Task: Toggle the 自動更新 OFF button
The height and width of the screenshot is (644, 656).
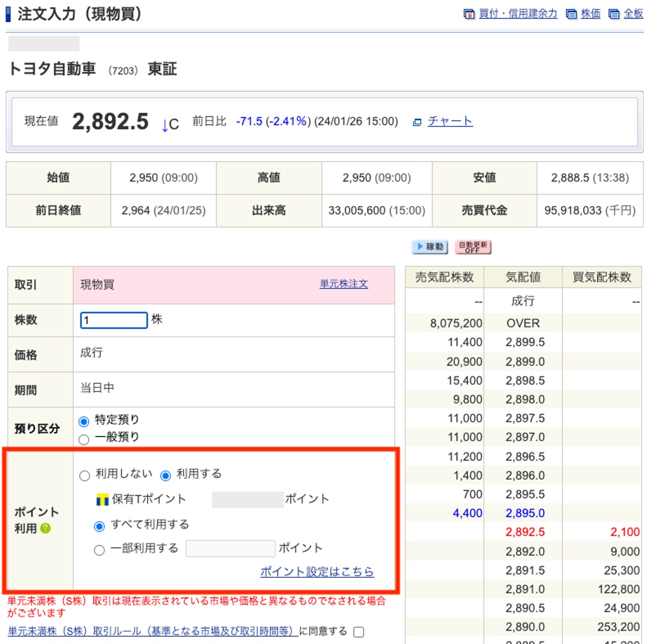Action: pos(473,247)
